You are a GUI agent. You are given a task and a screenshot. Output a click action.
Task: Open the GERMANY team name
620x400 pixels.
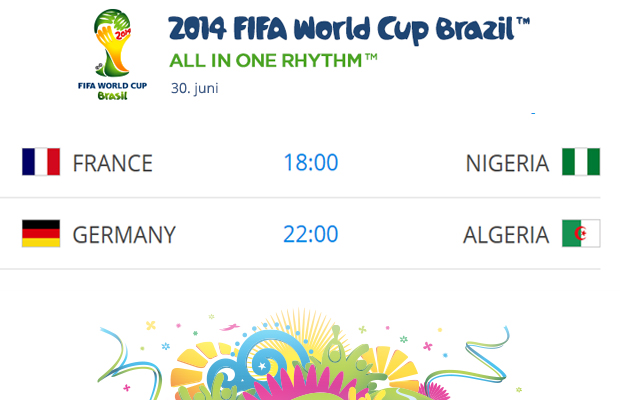pos(124,235)
